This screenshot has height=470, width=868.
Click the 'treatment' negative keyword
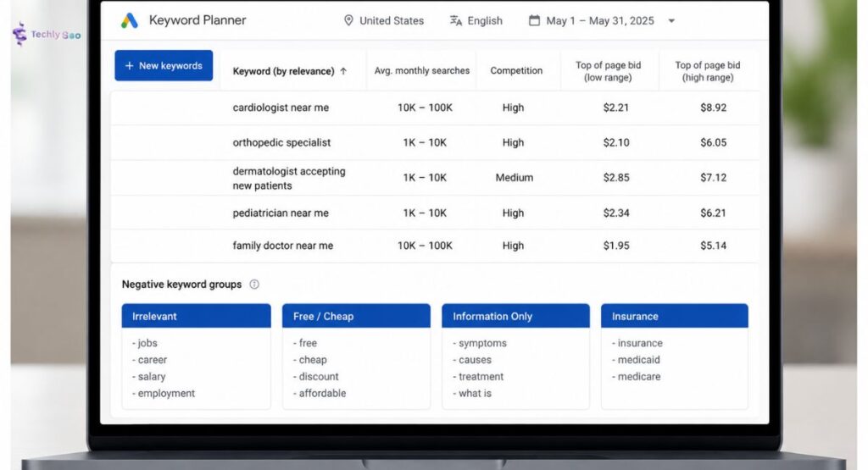point(481,377)
